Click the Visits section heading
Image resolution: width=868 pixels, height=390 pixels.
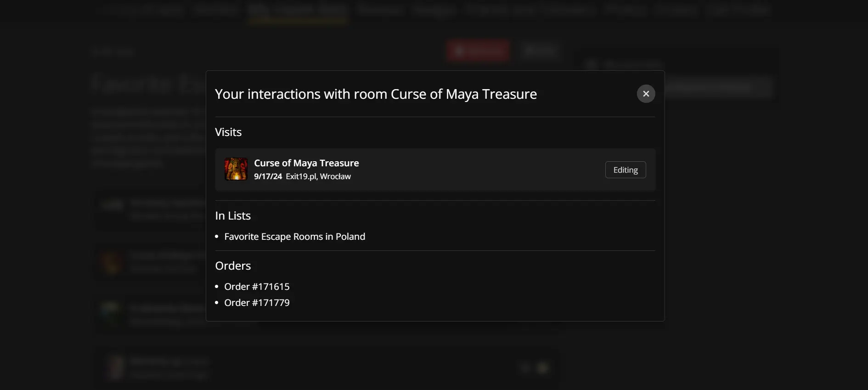(228, 132)
